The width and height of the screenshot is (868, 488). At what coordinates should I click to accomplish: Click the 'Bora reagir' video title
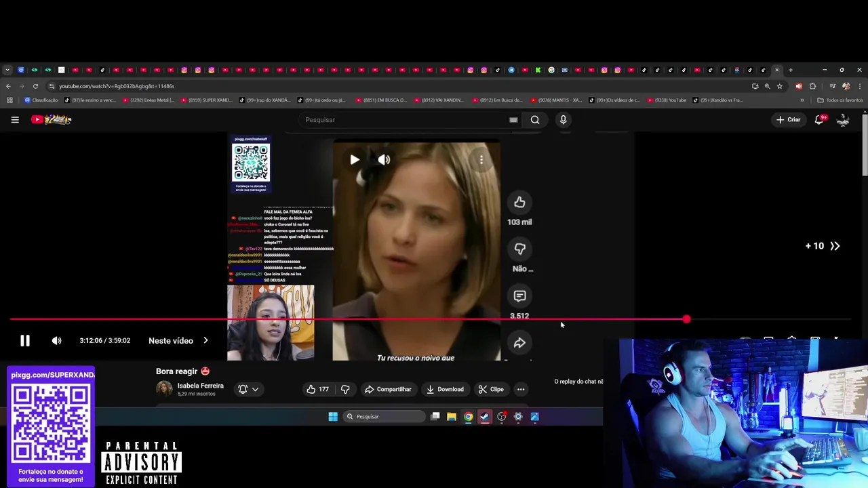click(x=182, y=371)
